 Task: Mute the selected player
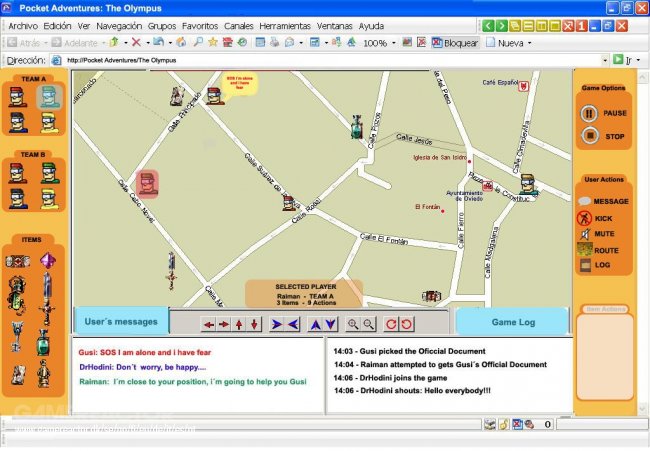[x=585, y=233]
